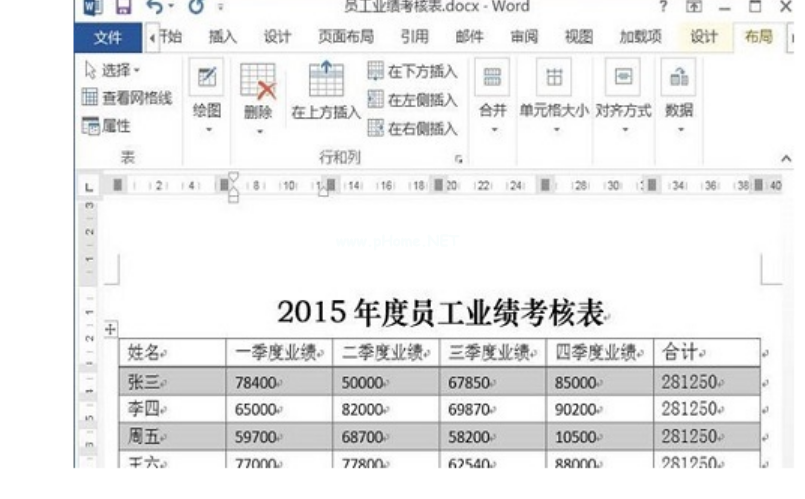
Task: Launch the 行和列 dialog box launcher
Action: coord(459,158)
